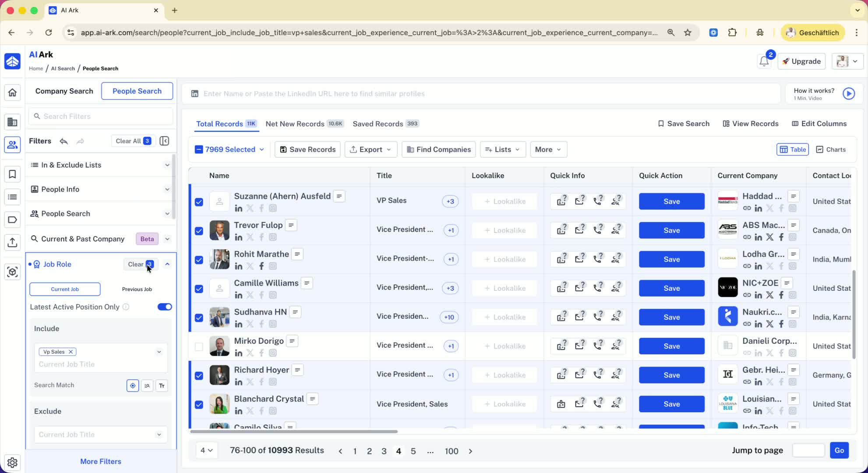This screenshot has width=868, height=473.
Task: Click the undo filter arrow icon
Action: pyautogui.click(x=64, y=141)
